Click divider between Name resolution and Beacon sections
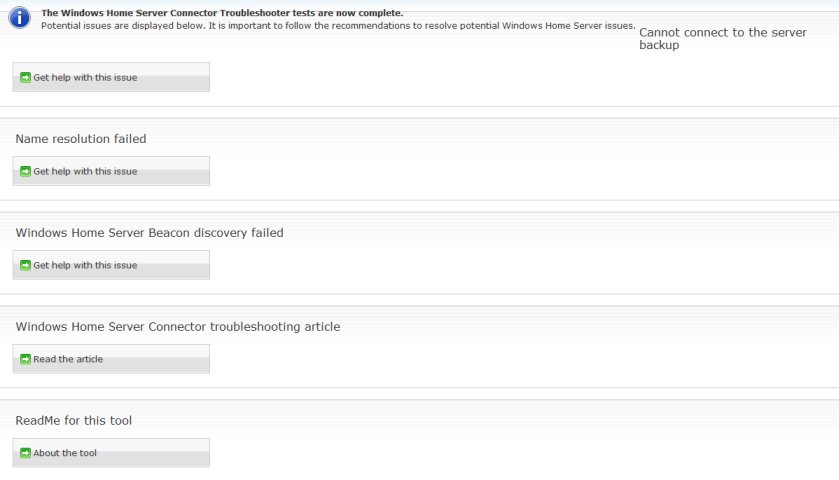The width and height of the screenshot is (839, 480). tap(420, 206)
